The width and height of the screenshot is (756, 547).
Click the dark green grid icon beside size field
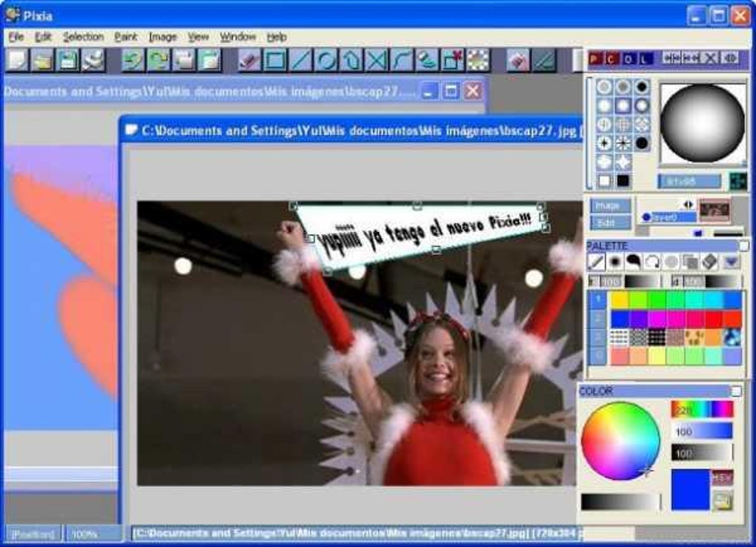pyautogui.click(x=737, y=182)
